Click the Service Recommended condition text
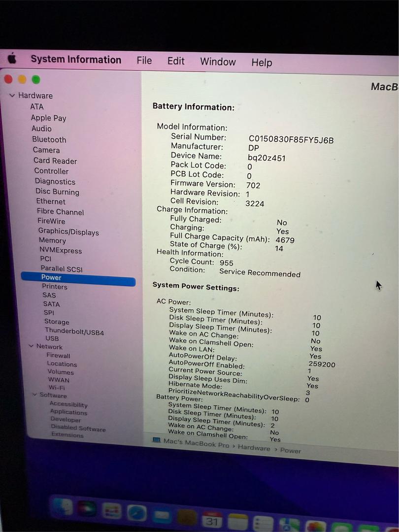399x532 pixels. tap(260, 273)
